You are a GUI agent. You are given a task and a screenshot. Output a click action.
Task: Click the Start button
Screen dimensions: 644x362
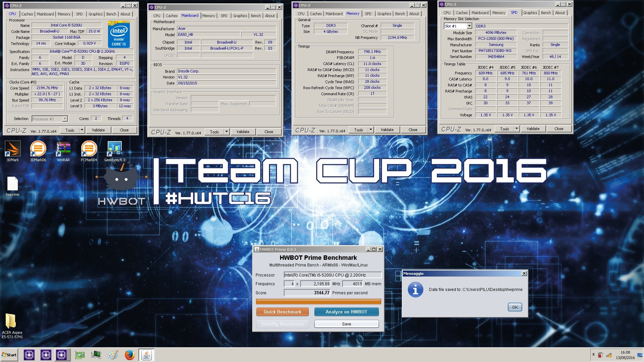pos(9,355)
